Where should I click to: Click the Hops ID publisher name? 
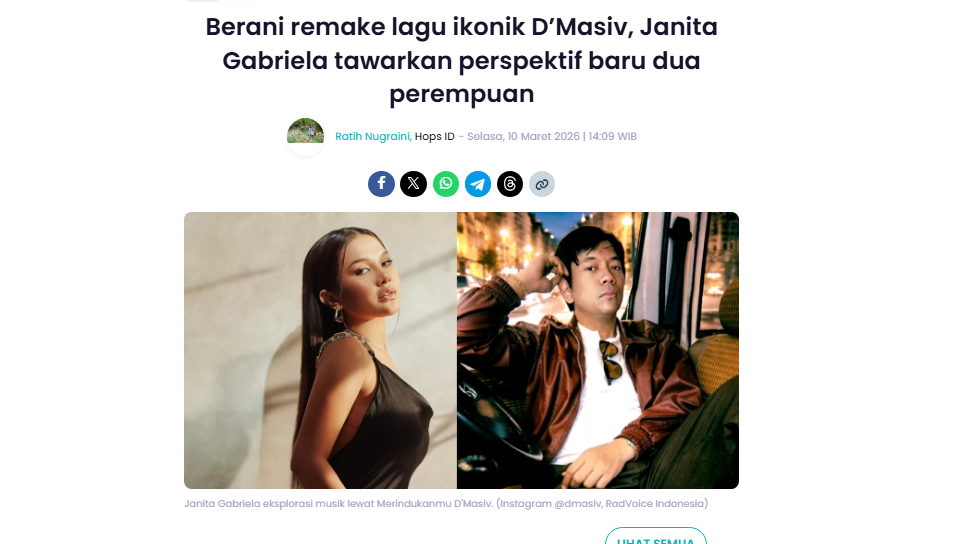pyautogui.click(x=435, y=137)
